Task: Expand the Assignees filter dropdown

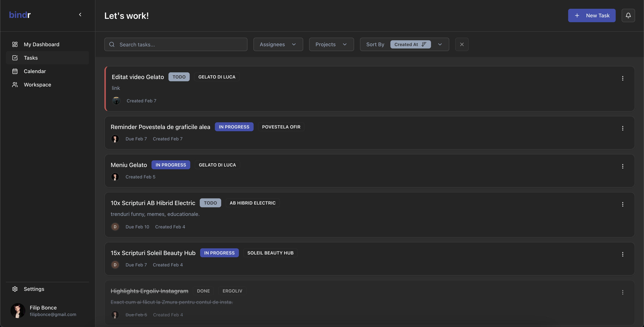Action: click(x=278, y=44)
